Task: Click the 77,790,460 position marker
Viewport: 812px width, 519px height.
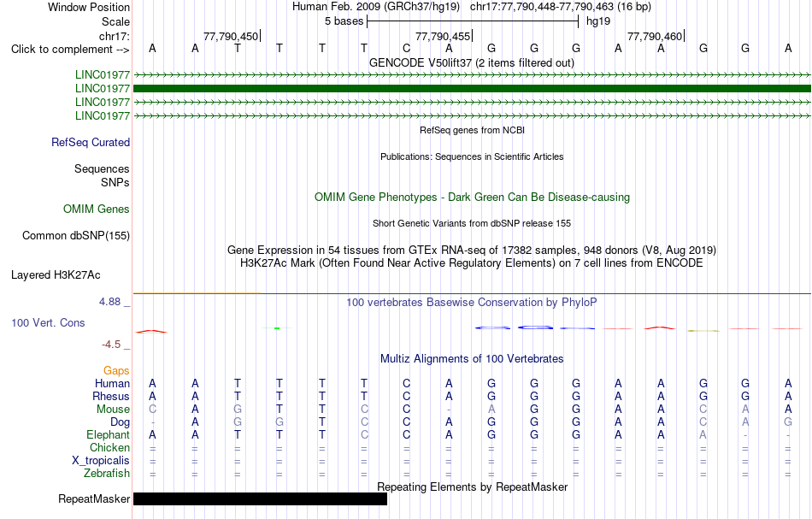Action: 655,36
